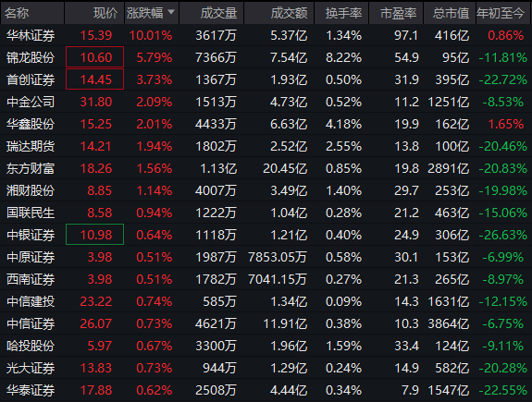This screenshot has height=402, width=532.
Task: Select 中金公司 in the list
Action: pos(31,102)
